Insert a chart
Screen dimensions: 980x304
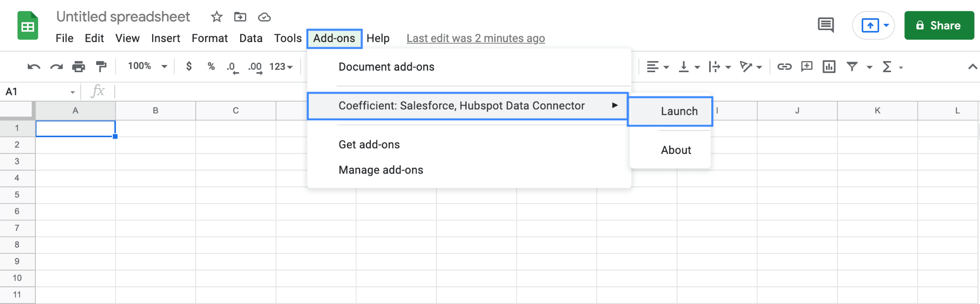[829, 66]
